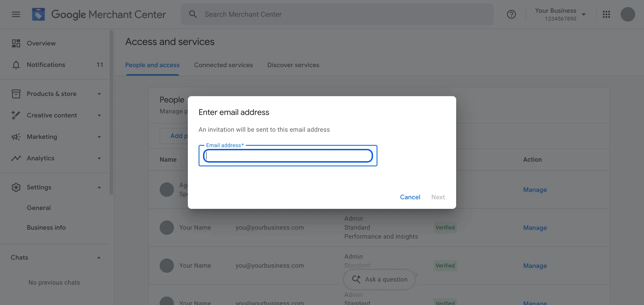Click the Analytics trend icon
This screenshot has height=305, width=644.
pyautogui.click(x=16, y=158)
